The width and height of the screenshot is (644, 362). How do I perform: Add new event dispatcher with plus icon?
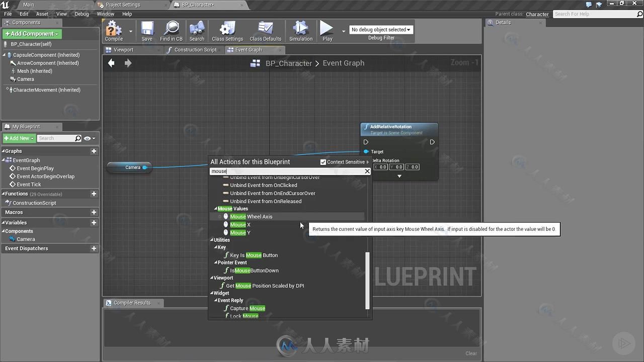coord(94,248)
